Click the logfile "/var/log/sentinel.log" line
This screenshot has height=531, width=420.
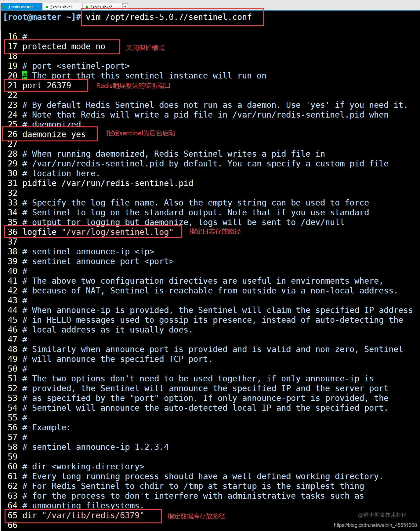click(98, 232)
